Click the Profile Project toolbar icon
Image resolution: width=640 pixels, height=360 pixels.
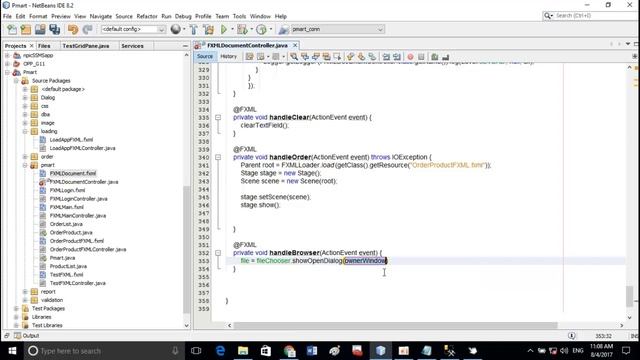[x=261, y=29]
